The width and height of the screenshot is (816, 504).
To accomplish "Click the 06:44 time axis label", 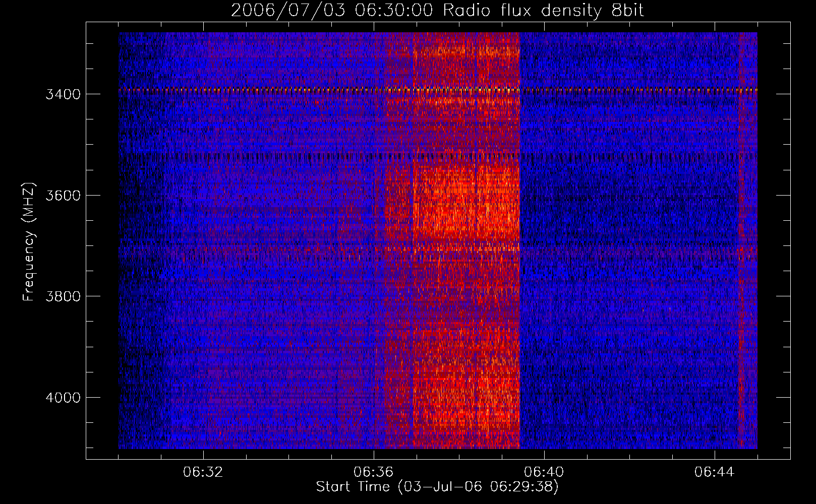I will (715, 472).
